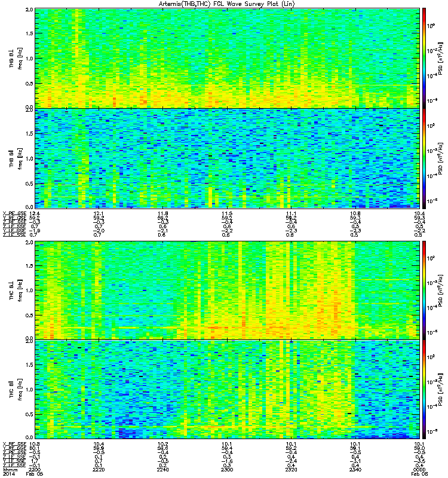Click PSD [nT²/Hz] label of the topmost color bar
Image resolution: width=448 pixels, height=478 pixels.
(x=441, y=58)
